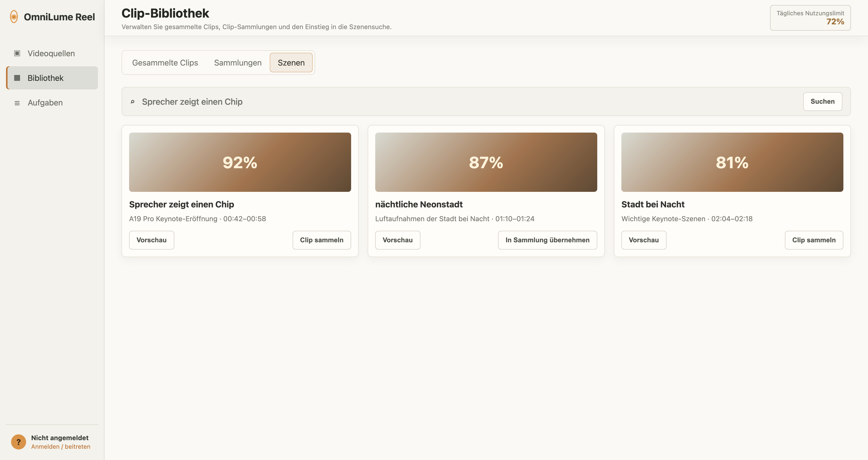The image size is (868, 460).
Task: Click the OmniLume Reel logo icon
Action: point(14,17)
